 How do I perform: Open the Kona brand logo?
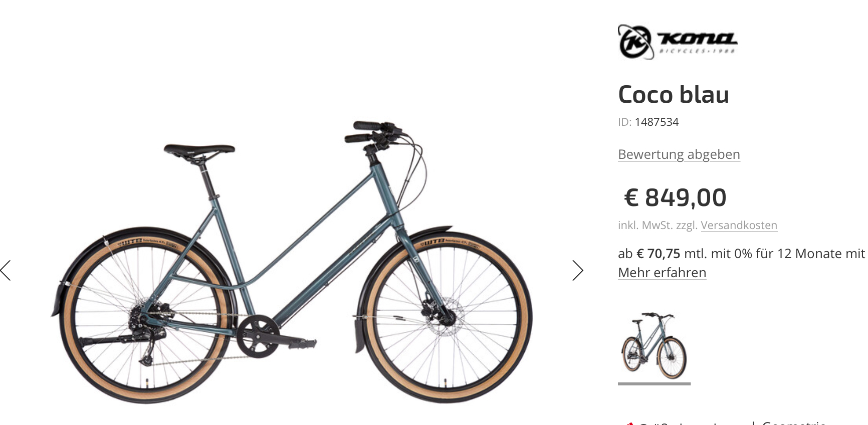pyautogui.click(x=678, y=42)
